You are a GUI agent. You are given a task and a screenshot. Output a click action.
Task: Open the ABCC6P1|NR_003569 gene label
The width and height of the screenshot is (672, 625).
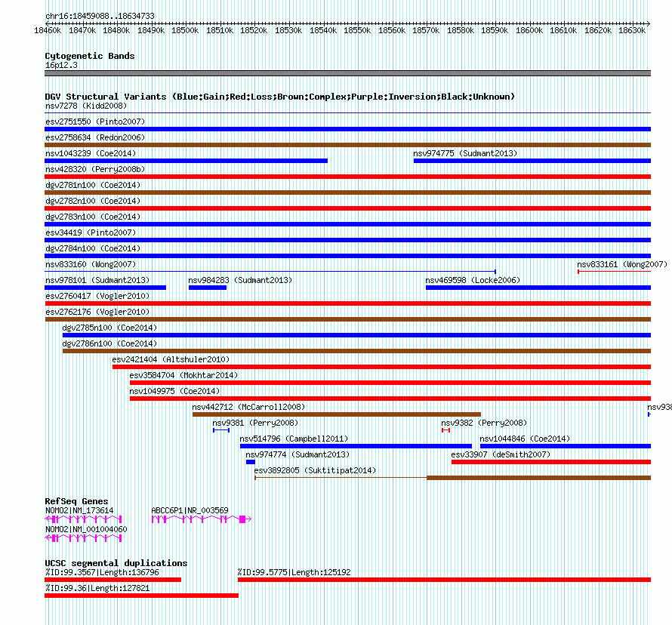(190, 510)
